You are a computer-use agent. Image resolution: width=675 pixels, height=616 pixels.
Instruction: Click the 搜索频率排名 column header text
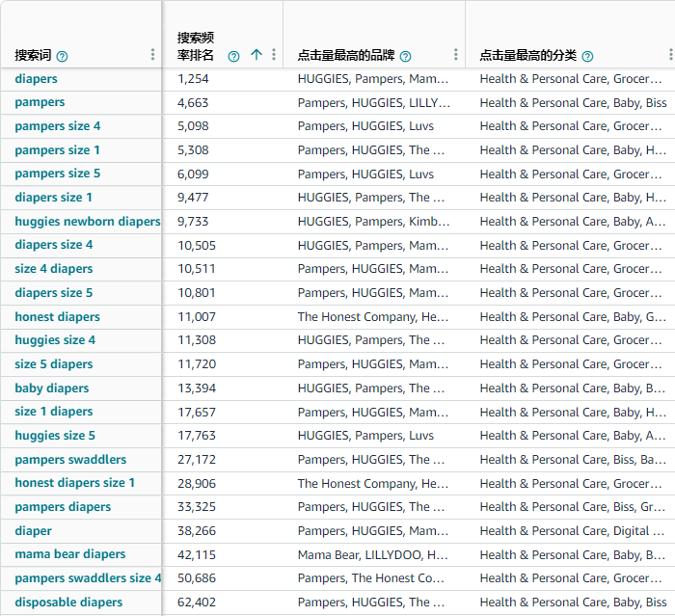tap(196, 46)
